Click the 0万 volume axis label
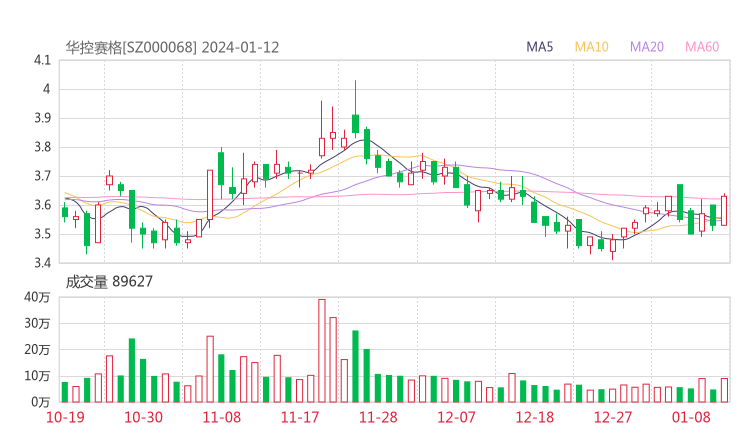 coord(41,402)
